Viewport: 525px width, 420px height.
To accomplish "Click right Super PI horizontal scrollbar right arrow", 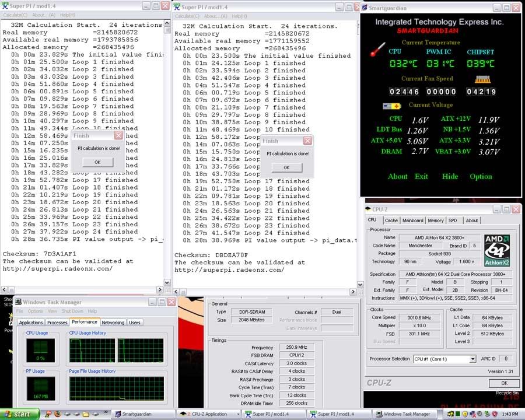I will tap(352, 292).
